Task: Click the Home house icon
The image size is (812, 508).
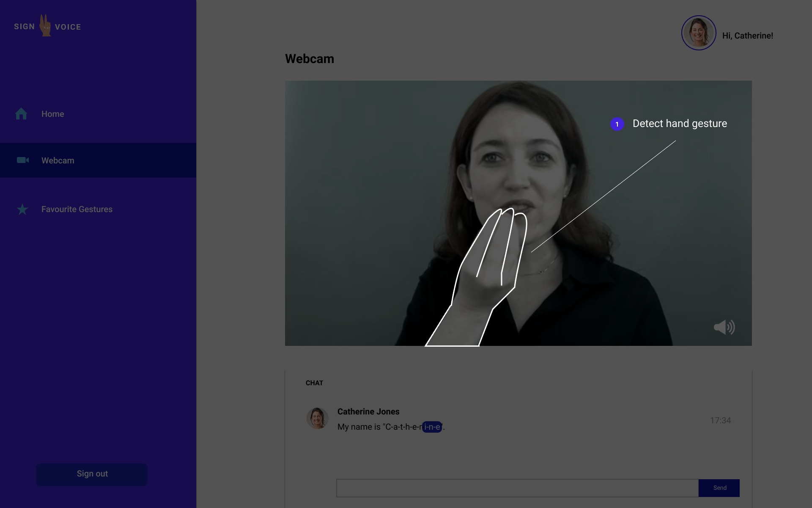Action: [21, 114]
